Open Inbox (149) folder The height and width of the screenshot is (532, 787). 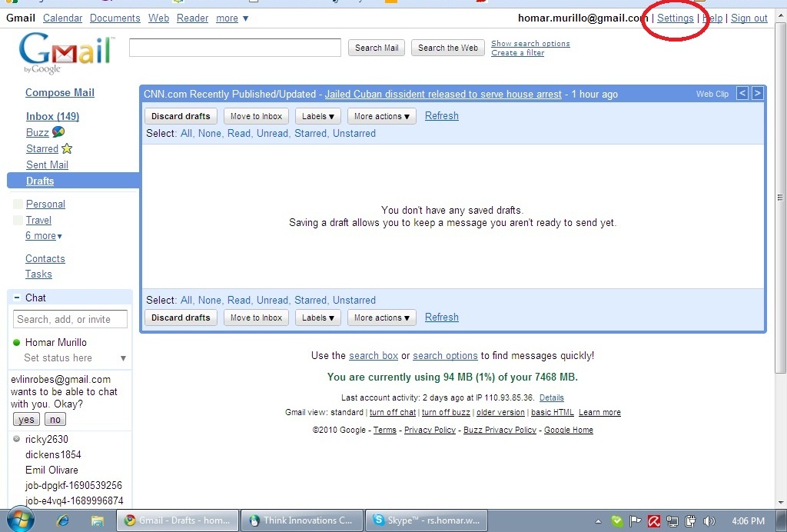click(53, 116)
